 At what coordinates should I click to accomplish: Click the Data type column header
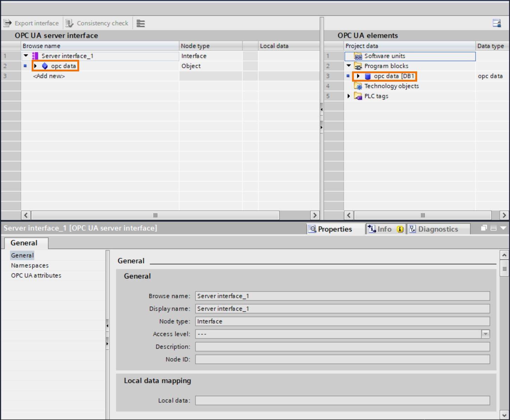tap(492, 46)
